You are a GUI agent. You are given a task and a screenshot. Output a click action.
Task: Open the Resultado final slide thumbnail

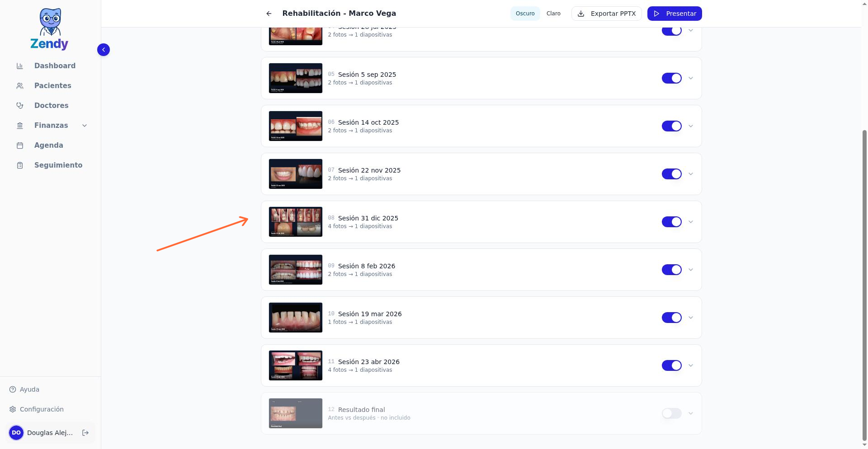pos(296,413)
